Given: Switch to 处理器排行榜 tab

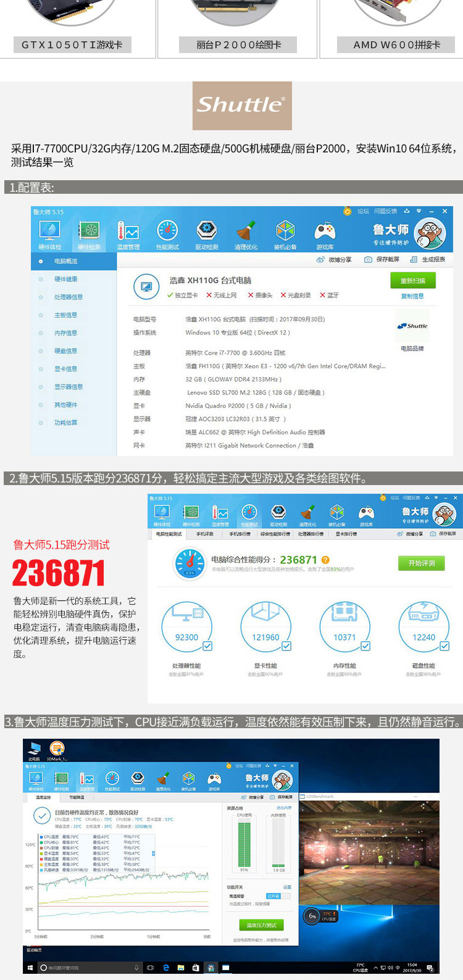Looking at the screenshot, I should (x=312, y=534).
